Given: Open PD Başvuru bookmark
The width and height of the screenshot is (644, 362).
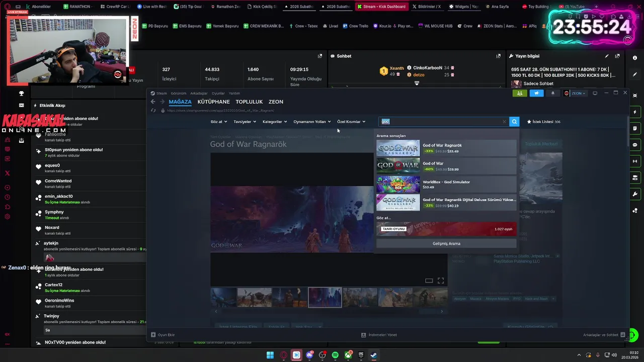Looking at the screenshot, I should click(x=154, y=26).
